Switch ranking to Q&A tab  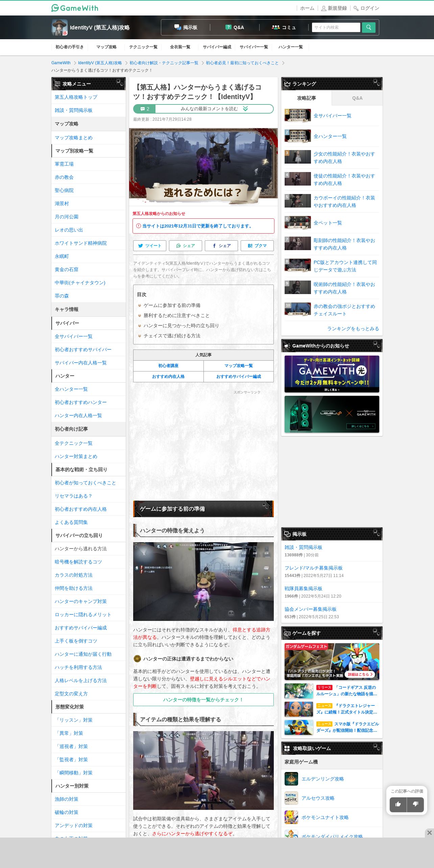click(357, 98)
